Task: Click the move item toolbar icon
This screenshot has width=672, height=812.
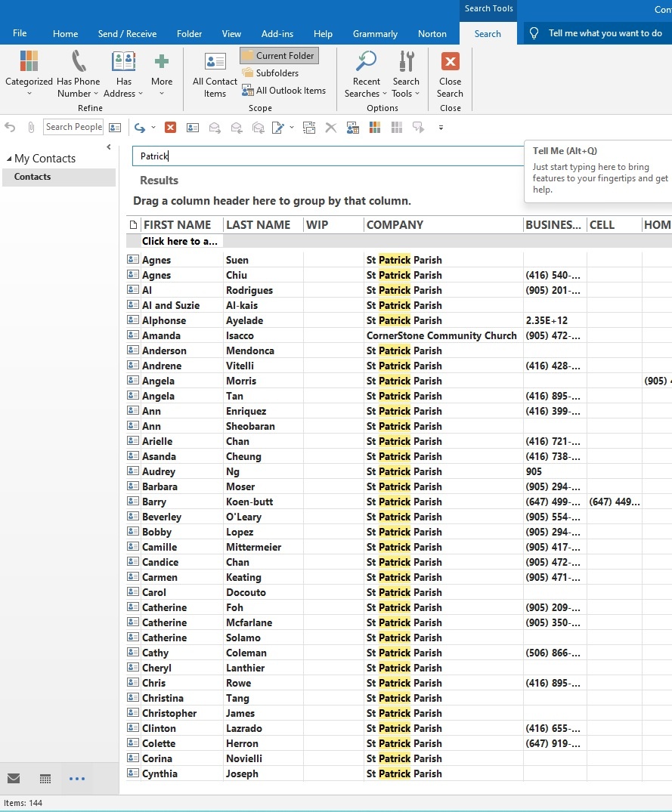Action: click(309, 128)
